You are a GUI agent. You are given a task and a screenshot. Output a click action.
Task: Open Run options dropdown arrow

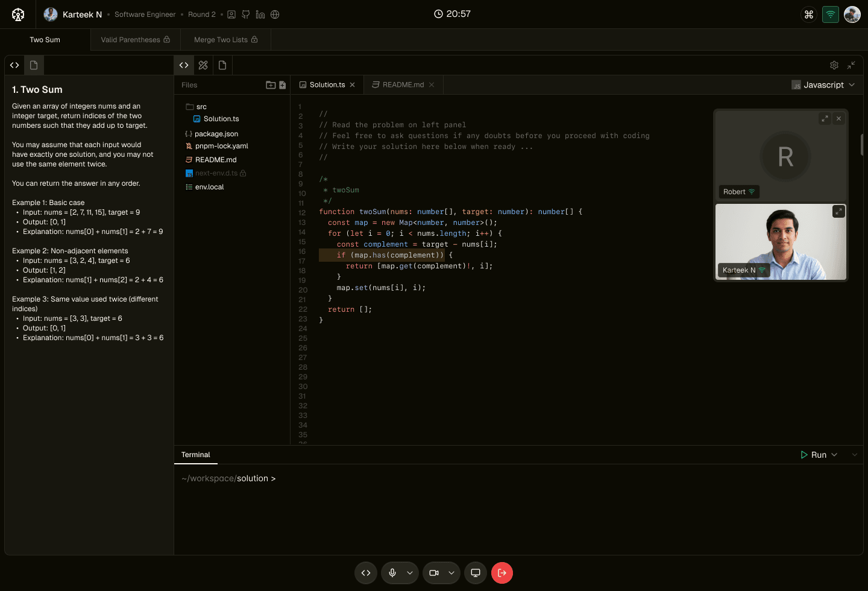[x=834, y=455]
